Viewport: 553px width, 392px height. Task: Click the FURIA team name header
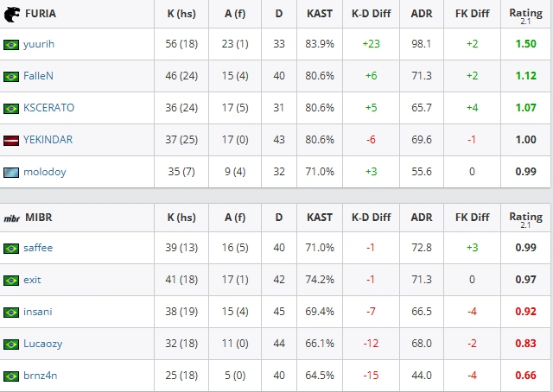[x=41, y=14]
